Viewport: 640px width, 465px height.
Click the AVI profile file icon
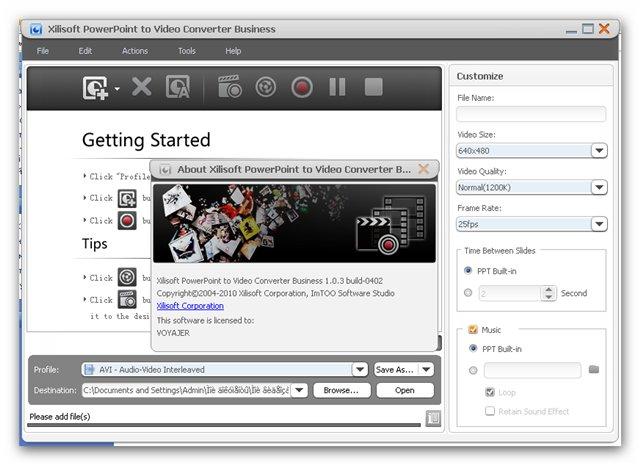click(89, 369)
